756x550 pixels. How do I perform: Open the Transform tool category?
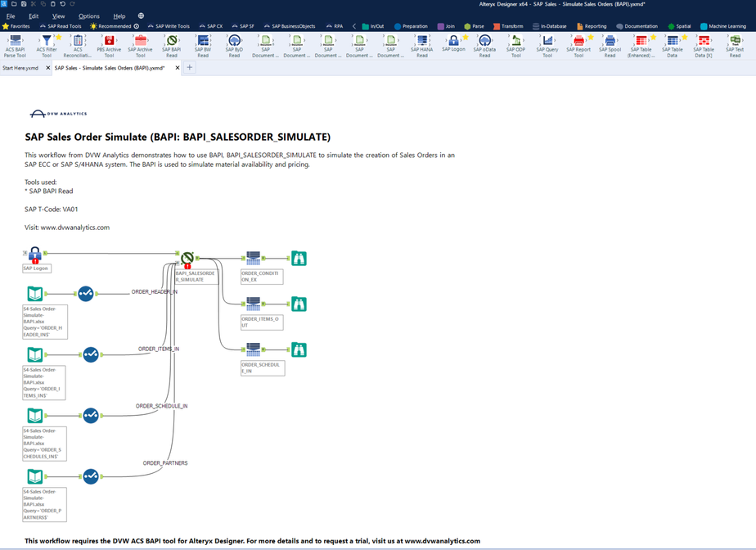508,26
